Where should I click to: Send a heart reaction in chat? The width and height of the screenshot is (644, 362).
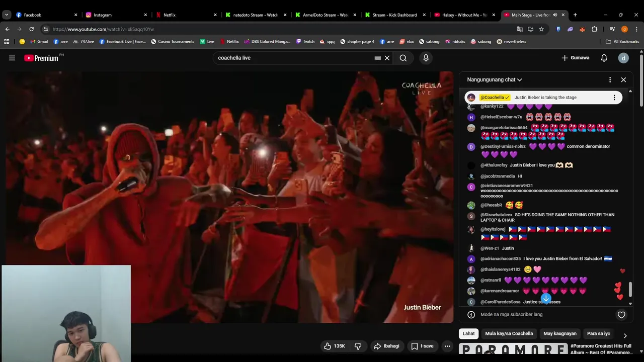pyautogui.click(x=621, y=315)
